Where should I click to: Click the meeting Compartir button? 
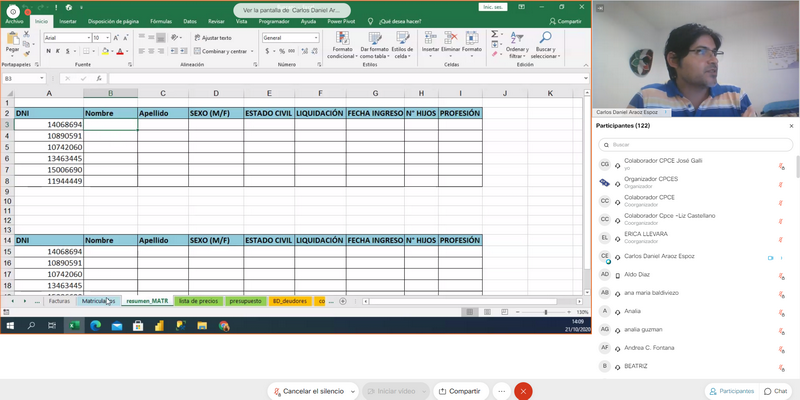pos(461,391)
